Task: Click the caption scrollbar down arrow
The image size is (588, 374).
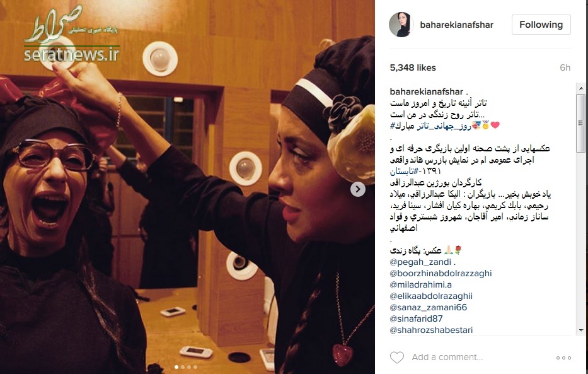Action: (581, 330)
